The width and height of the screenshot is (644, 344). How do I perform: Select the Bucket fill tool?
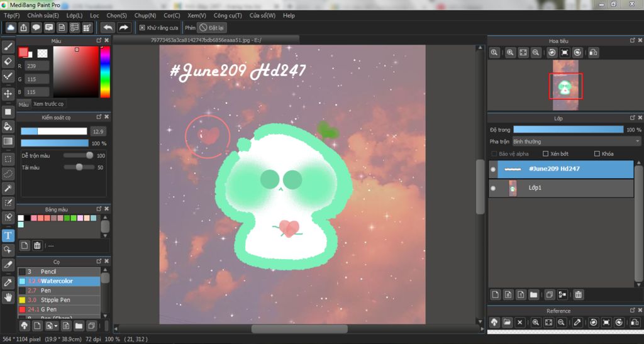[8, 126]
